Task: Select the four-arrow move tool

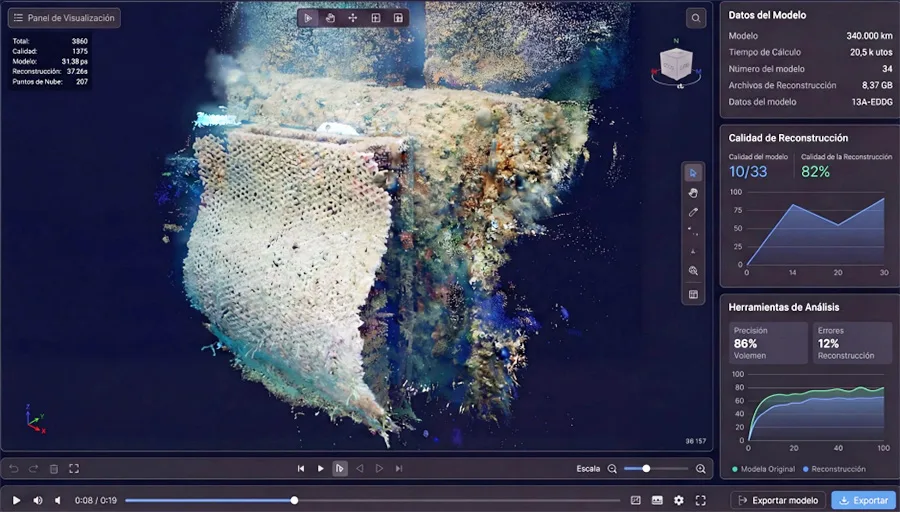Action: 353,18
